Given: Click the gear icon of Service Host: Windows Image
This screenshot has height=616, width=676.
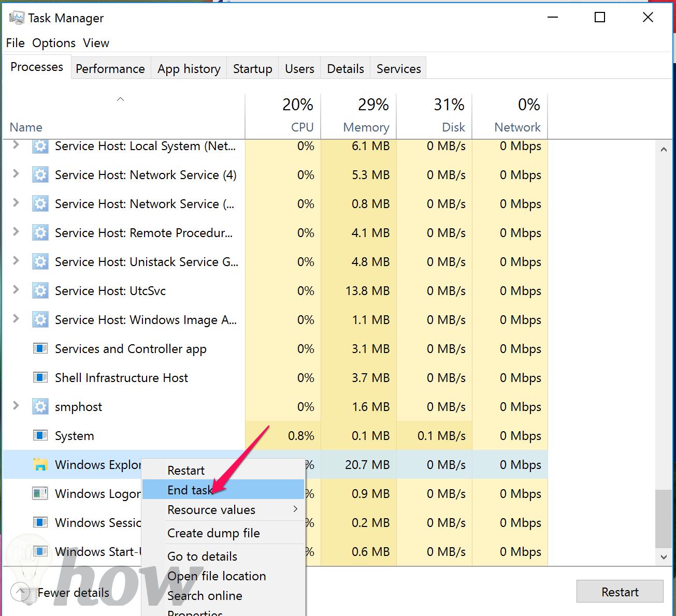Looking at the screenshot, I should tap(40, 320).
